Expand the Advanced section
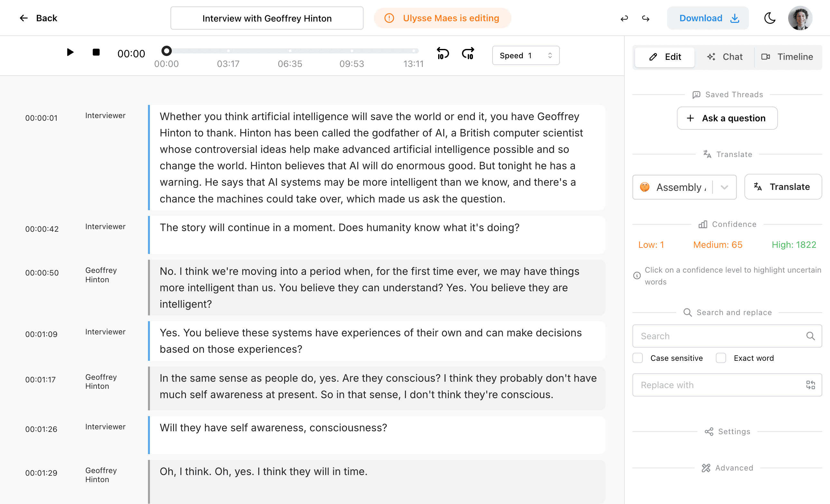The image size is (830, 504). pyautogui.click(x=727, y=468)
